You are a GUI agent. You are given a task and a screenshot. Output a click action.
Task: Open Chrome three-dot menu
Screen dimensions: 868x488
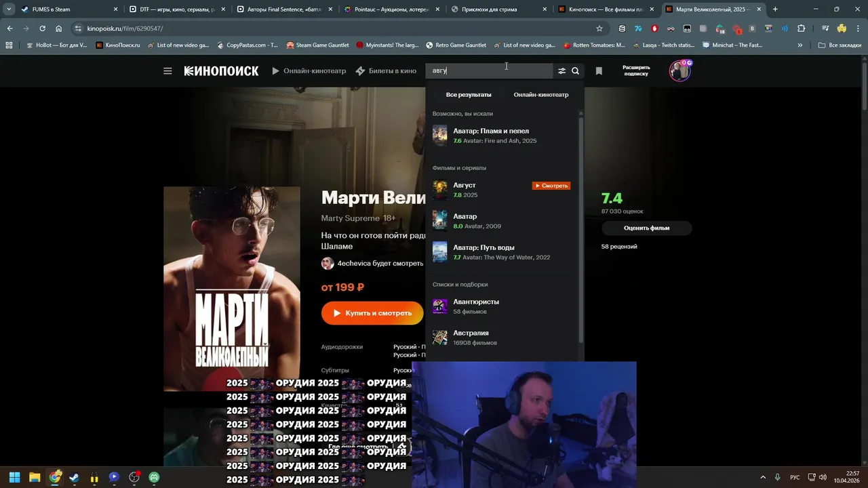point(857,28)
